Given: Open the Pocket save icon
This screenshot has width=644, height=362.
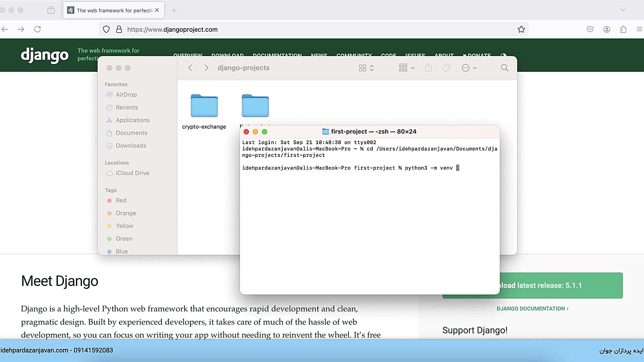Looking at the screenshot, I should tap(590, 29).
